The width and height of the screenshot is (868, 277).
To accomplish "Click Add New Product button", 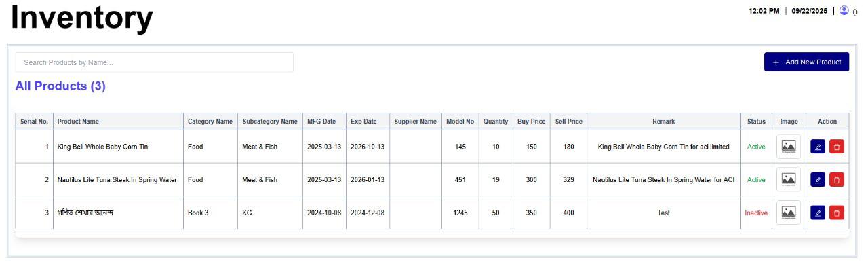I will point(806,62).
